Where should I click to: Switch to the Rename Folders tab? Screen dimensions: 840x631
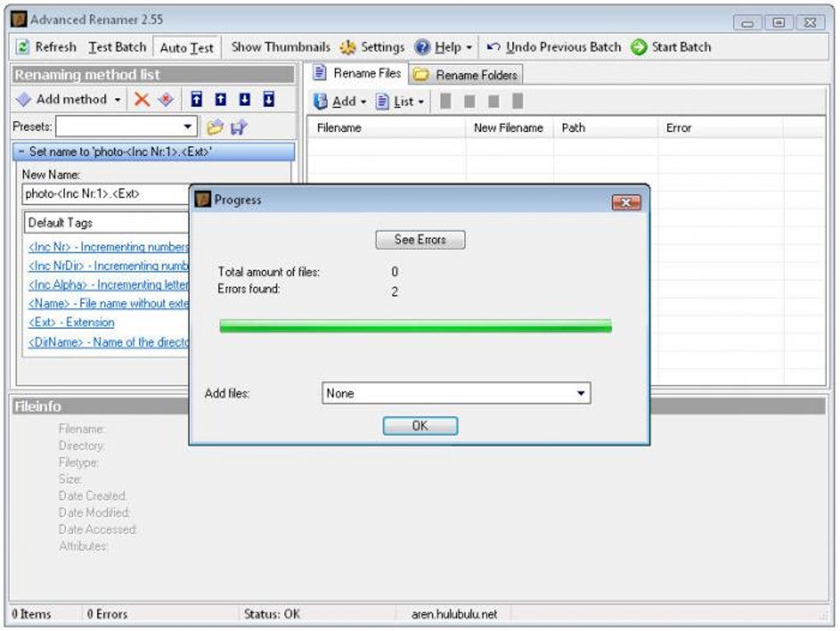click(466, 75)
